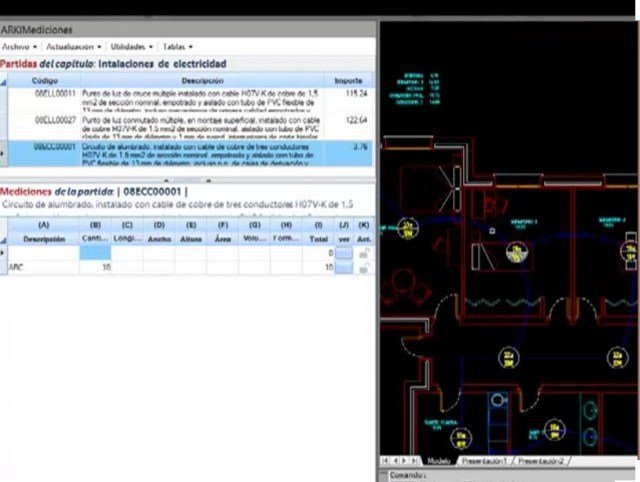Viewport: 640px width, 482px height.
Task: Toggle the lock icon in the ARC row
Action: coord(364,268)
